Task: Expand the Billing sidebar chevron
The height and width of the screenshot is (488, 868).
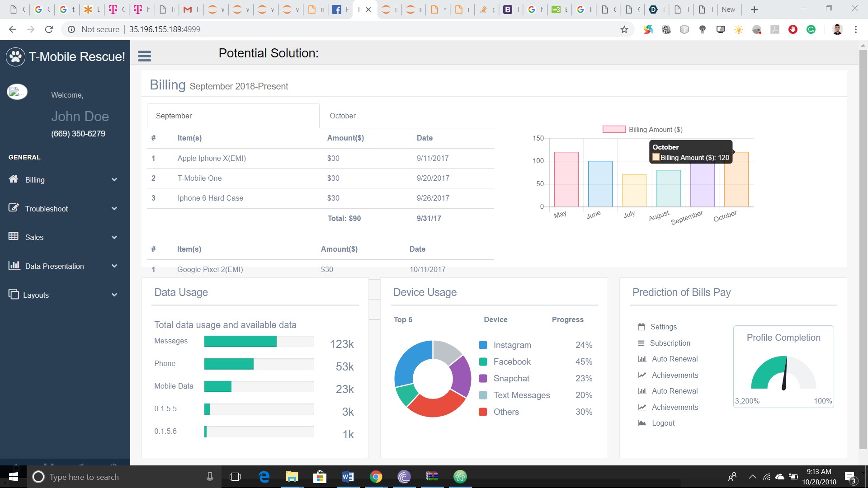Action: pos(114,180)
